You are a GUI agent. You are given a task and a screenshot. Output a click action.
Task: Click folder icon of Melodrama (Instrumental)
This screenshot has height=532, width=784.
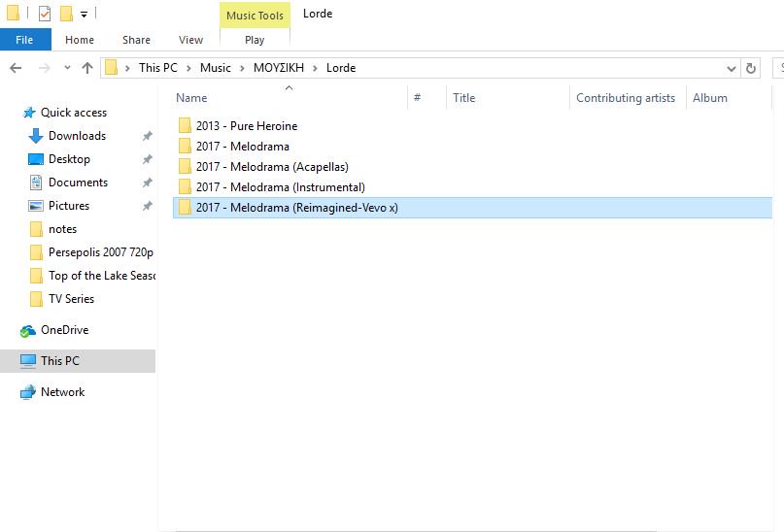[185, 186]
